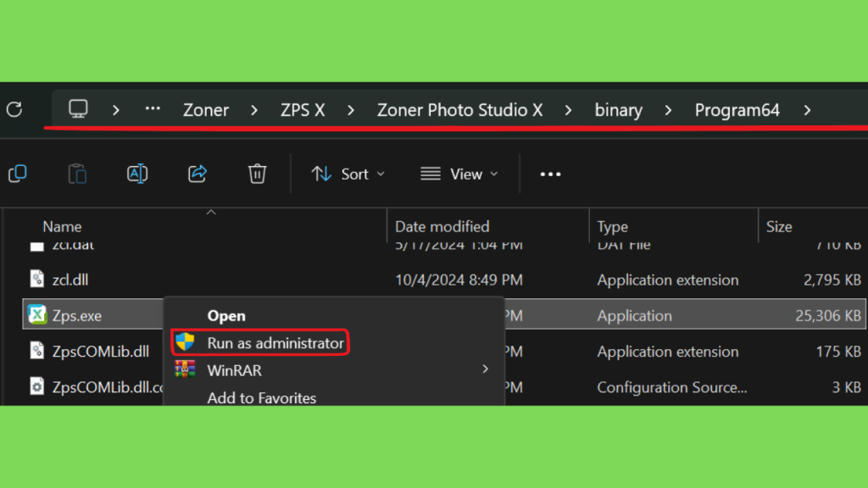Screen dimensions: 868x488
Task: Open the See more options ellipsis in toolbar
Action: pos(550,175)
